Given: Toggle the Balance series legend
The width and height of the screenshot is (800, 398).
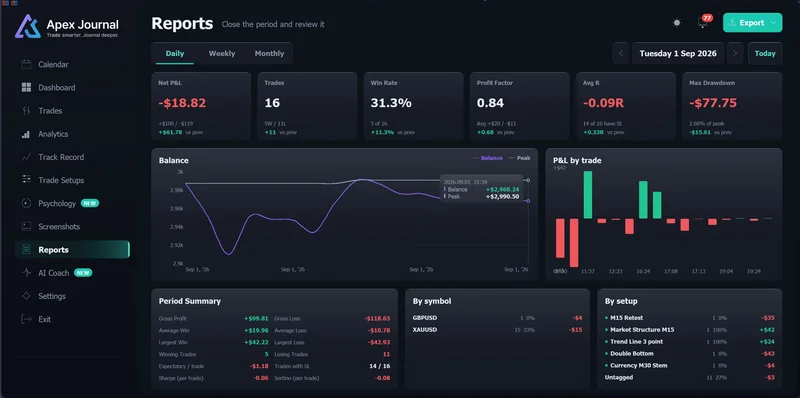Looking at the screenshot, I should tap(488, 158).
